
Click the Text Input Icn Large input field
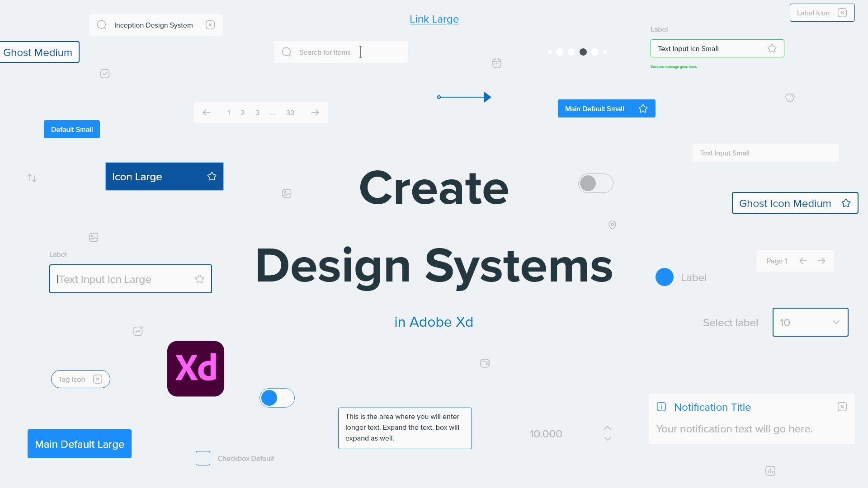[131, 278]
